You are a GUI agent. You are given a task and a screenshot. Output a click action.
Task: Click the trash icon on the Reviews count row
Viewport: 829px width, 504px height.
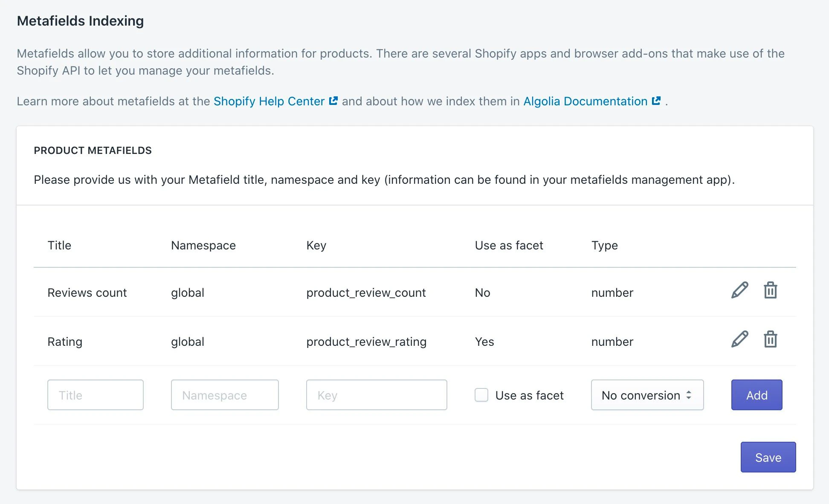pos(770,290)
